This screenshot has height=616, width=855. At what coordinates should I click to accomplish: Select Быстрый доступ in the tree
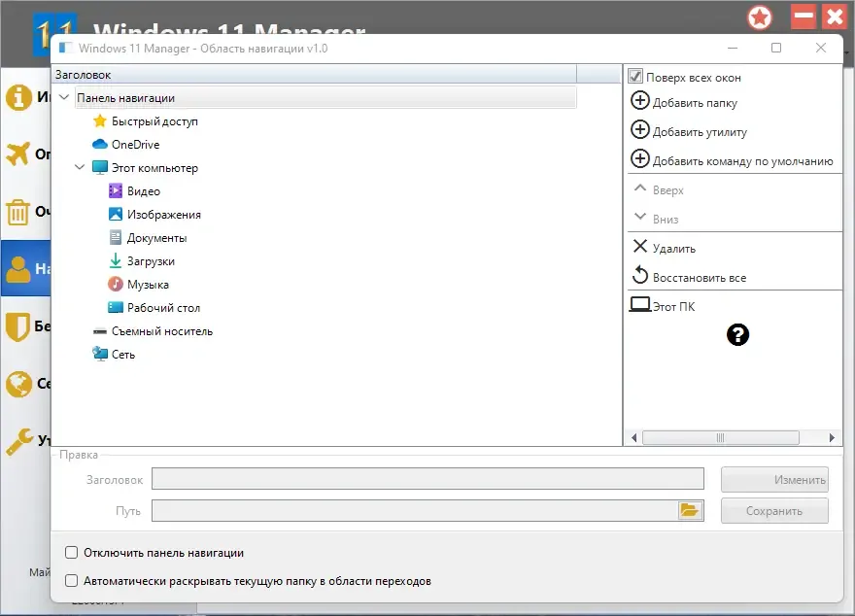pos(154,121)
